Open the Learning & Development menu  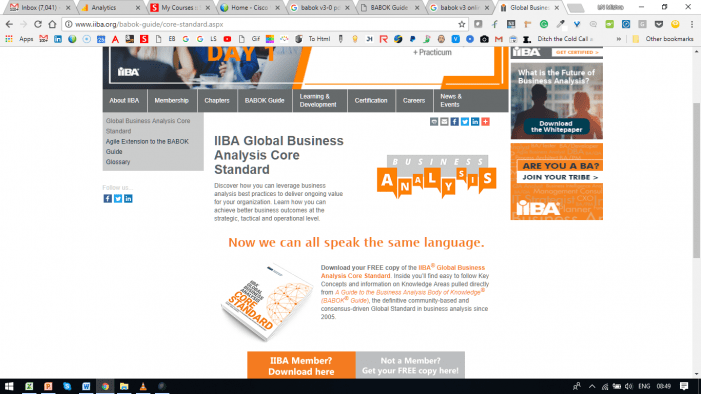(x=320, y=101)
